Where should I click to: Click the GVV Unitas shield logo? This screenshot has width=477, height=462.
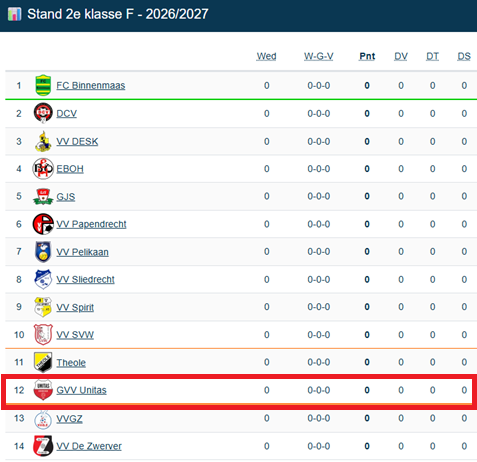(43, 390)
